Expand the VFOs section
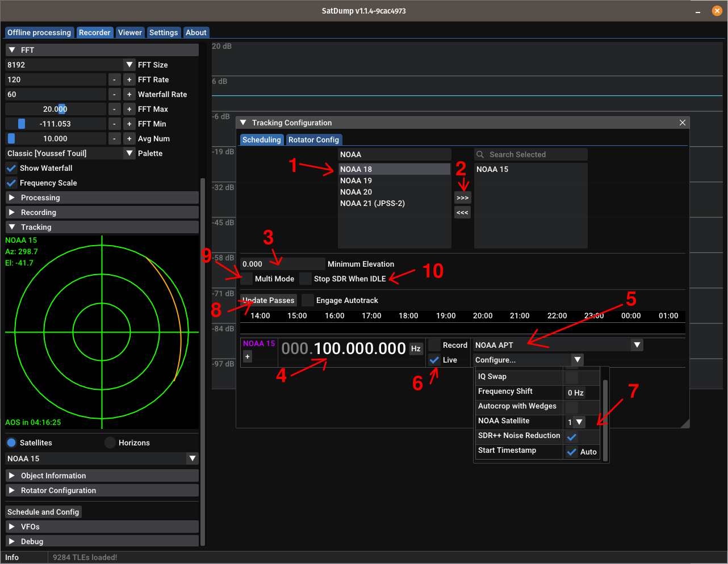Viewport: 728px width, 564px height. pos(102,527)
